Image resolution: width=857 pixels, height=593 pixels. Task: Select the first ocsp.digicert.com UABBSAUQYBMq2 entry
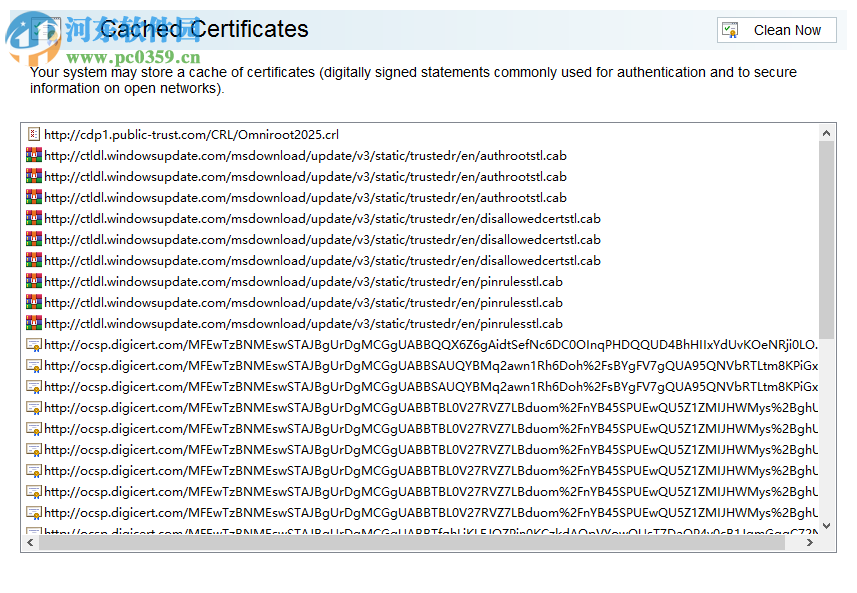[431, 366]
